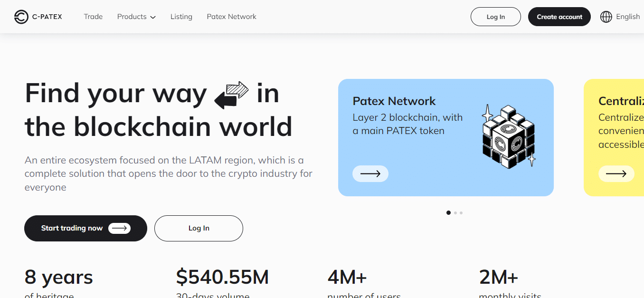The image size is (644, 298).
Task: Click the arrow icon inside the Patex Network card
Action: (370, 173)
